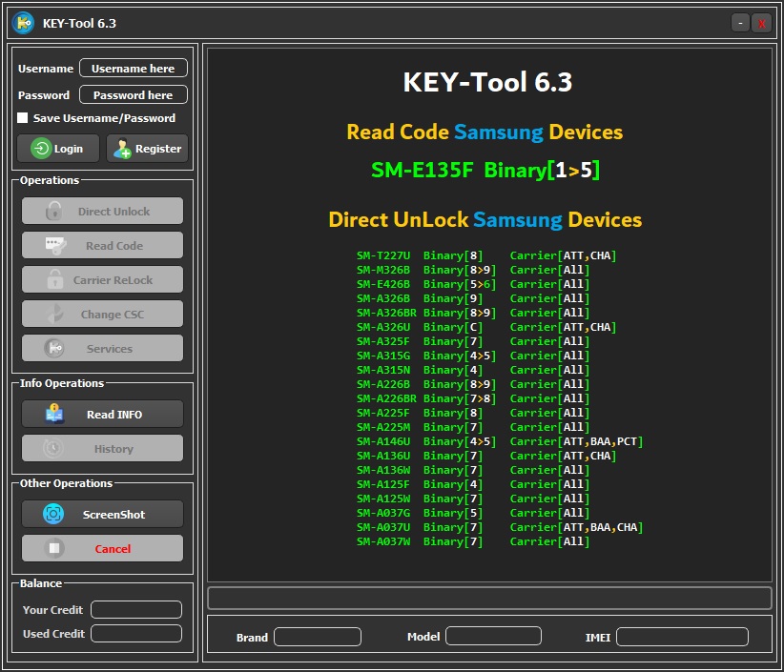Click the 'SM-A325F' row text
Screen dimensions: 784x672
[x=383, y=341]
